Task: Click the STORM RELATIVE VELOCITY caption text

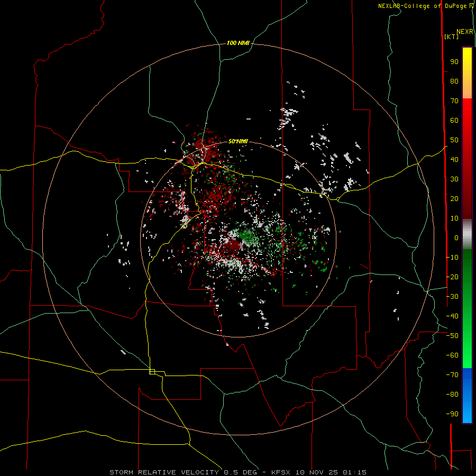Action: pos(165,472)
